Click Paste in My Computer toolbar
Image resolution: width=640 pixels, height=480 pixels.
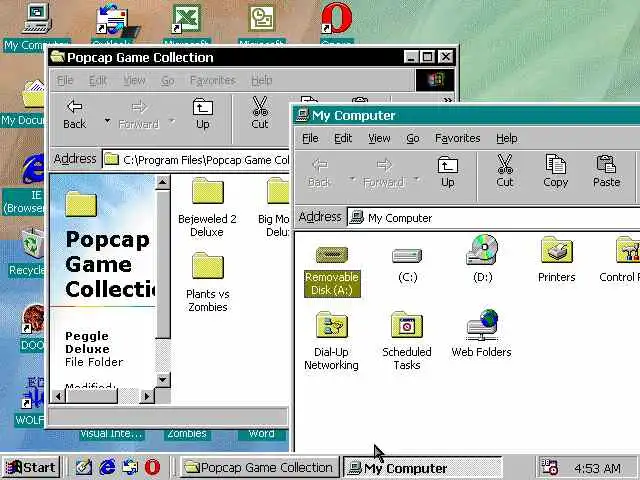tap(607, 172)
